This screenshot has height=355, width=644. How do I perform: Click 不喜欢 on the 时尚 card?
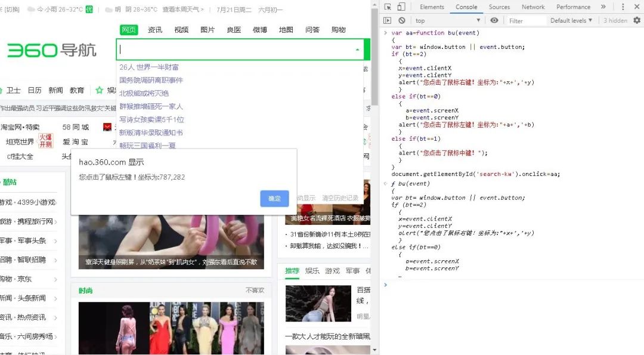(255, 291)
